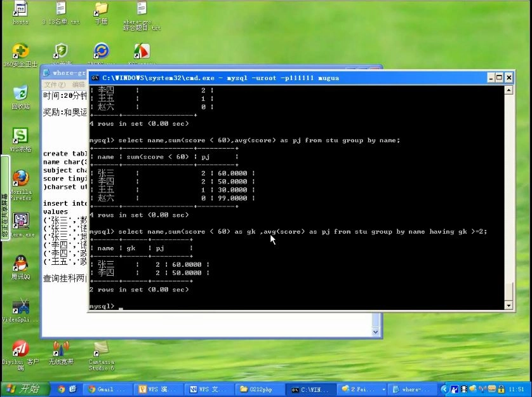Open the Mozilla Firefox desktop shortcut
This screenshot has height=397, width=532.
(20, 178)
